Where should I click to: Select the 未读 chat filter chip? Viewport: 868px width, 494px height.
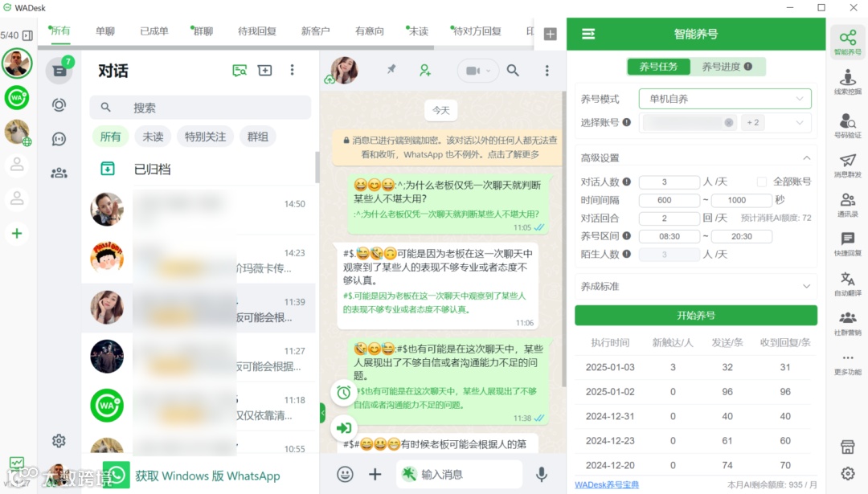pos(153,137)
